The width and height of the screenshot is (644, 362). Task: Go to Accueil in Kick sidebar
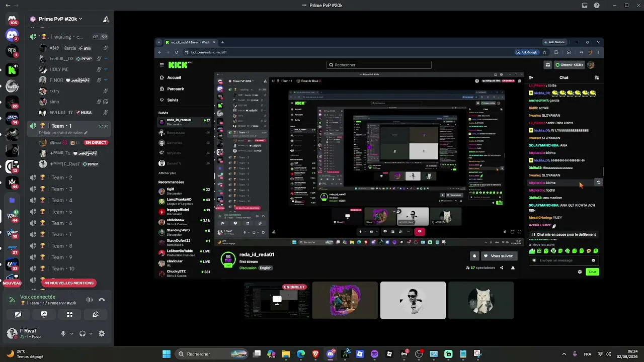(171, 77)
